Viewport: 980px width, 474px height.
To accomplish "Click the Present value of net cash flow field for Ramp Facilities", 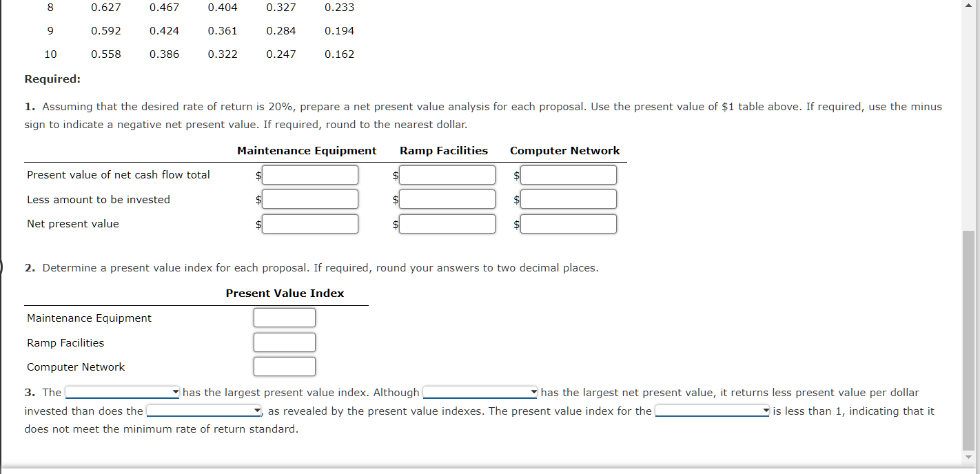I will tap(447, 174).
